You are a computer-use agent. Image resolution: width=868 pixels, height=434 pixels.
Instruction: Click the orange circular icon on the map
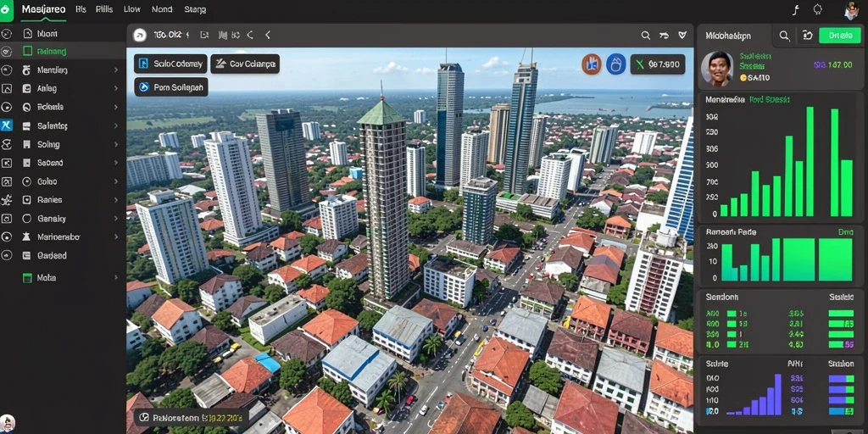click(x=591, y=64)
